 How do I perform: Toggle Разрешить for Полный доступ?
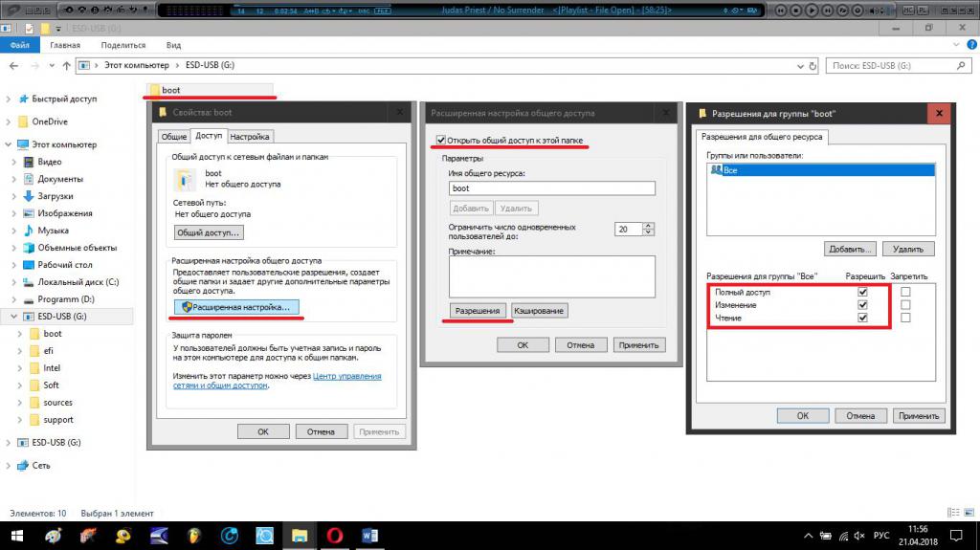click(862, 292)
